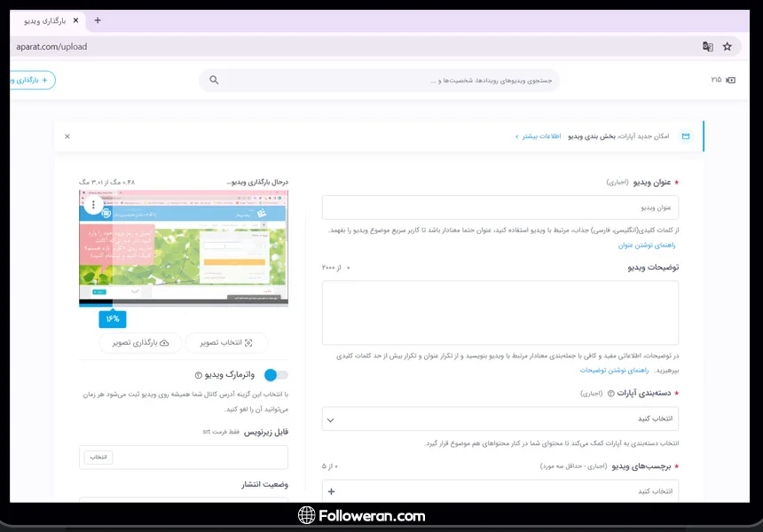The height and width of the screenshot is (532, 763).
Task: Click the عنوان ویدیو title input field
Action: pos(499,207)
